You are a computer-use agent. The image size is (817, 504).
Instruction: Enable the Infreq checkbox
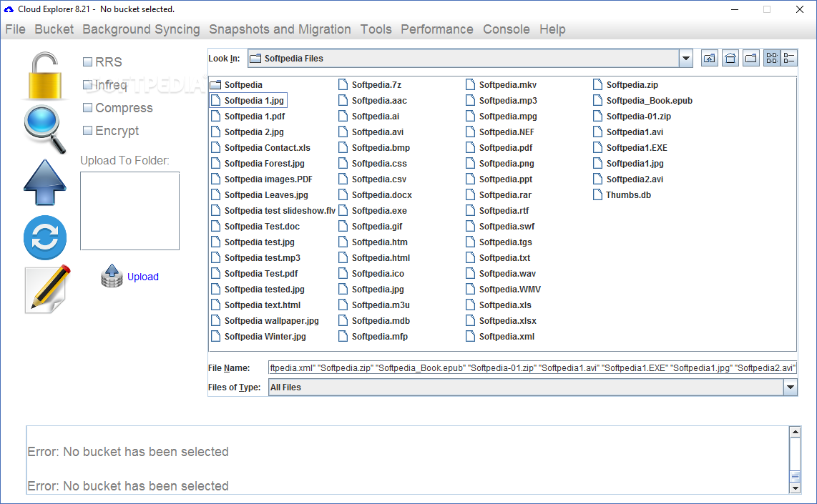pos(87,85)
